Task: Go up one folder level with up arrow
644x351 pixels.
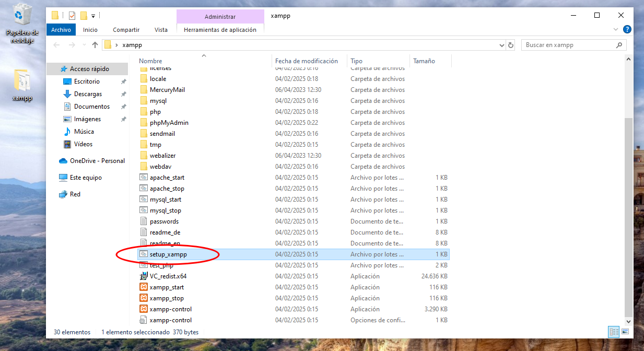Action: 95,45
